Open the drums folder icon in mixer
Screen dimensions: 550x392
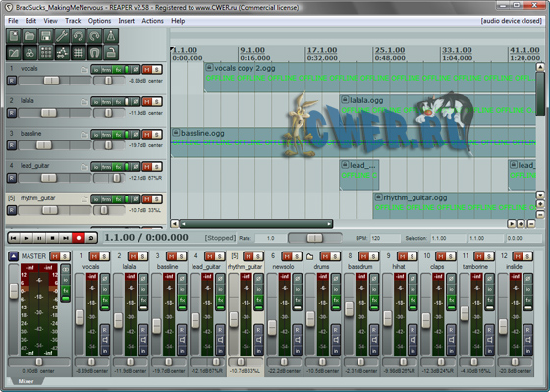(309, 256)
